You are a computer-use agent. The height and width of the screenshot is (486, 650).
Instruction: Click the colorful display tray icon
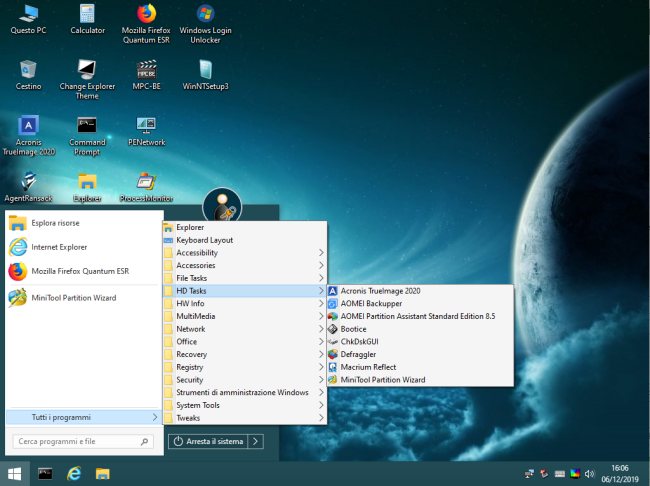[575, 474]
